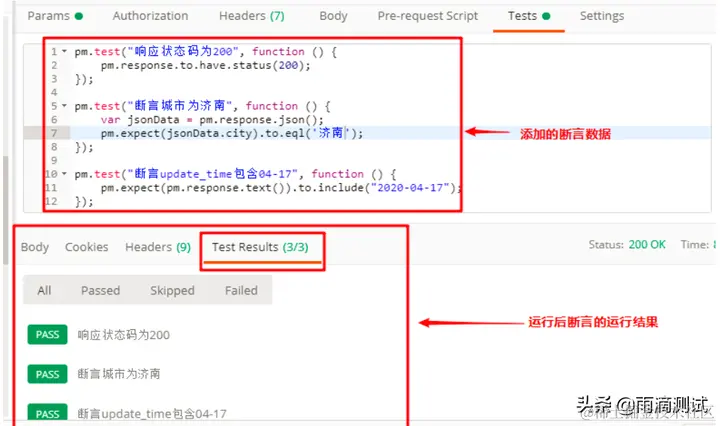The image size is (720, 426).
Task: Open the request Settings tab
Action: pos(602,16)
